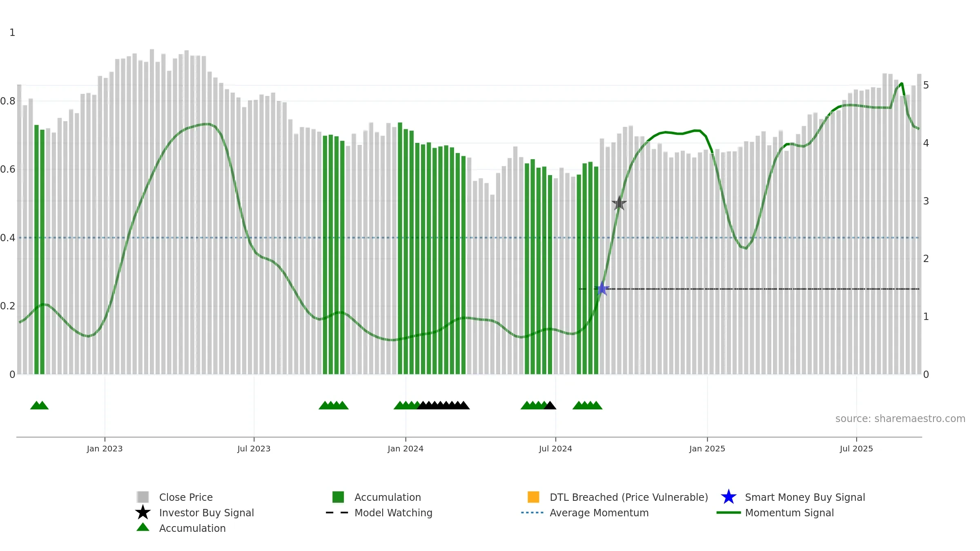This screenshot has height=551, width=980.
Task: Toggle Model Watching dashed line legend
Action: click(x=337, y=513)
